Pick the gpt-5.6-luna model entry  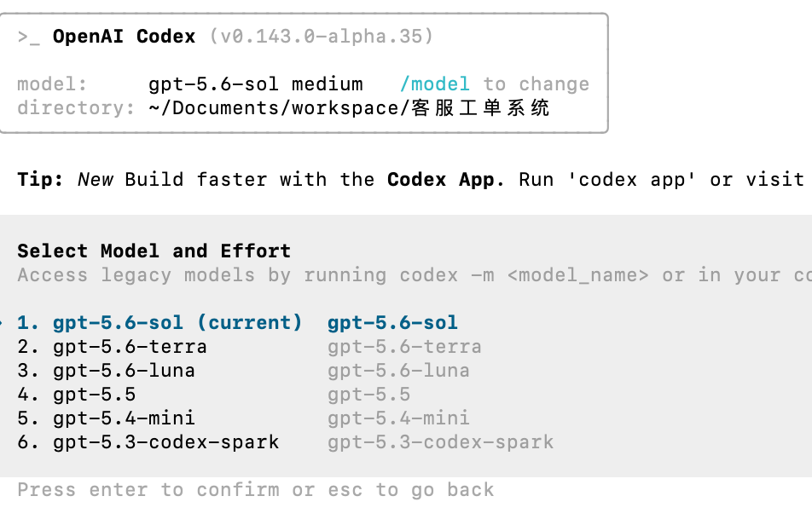pos(106,371)
